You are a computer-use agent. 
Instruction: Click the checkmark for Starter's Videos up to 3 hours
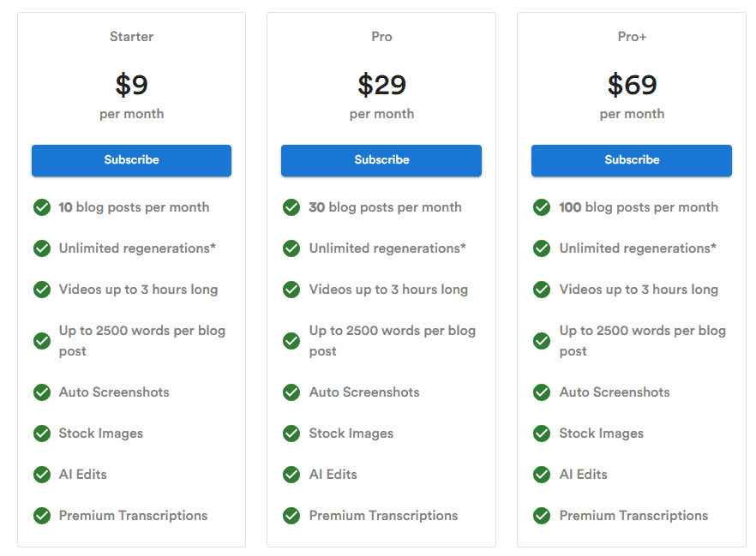coord(41,290)
